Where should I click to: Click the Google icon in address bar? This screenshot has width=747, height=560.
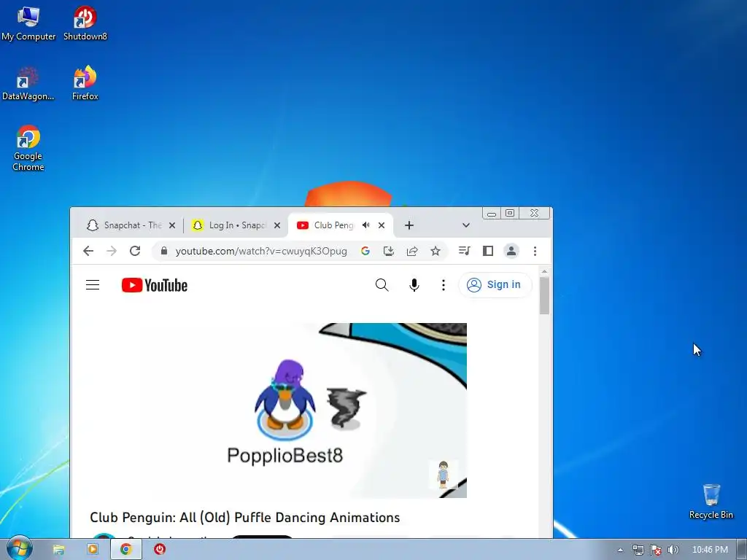(365, 251)
